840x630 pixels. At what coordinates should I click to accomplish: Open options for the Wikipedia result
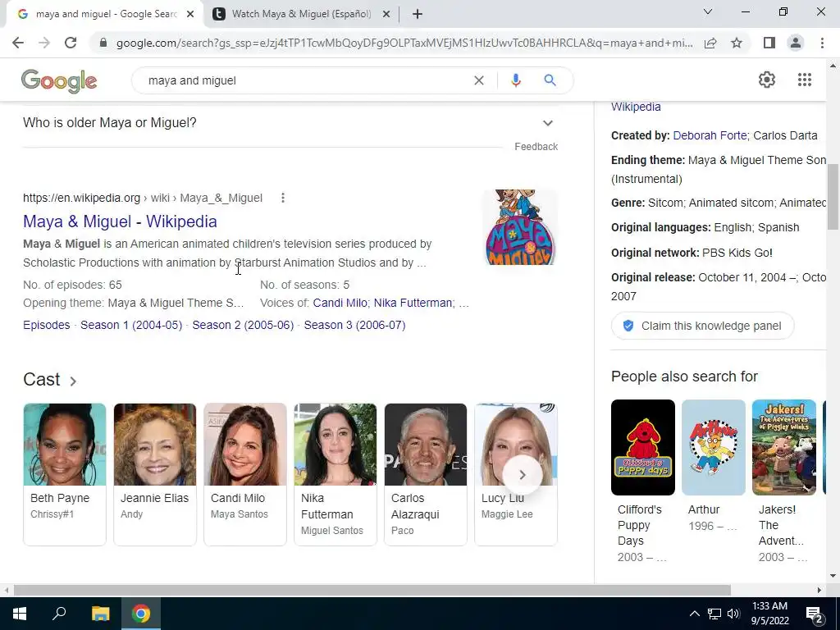pos(283,199)
